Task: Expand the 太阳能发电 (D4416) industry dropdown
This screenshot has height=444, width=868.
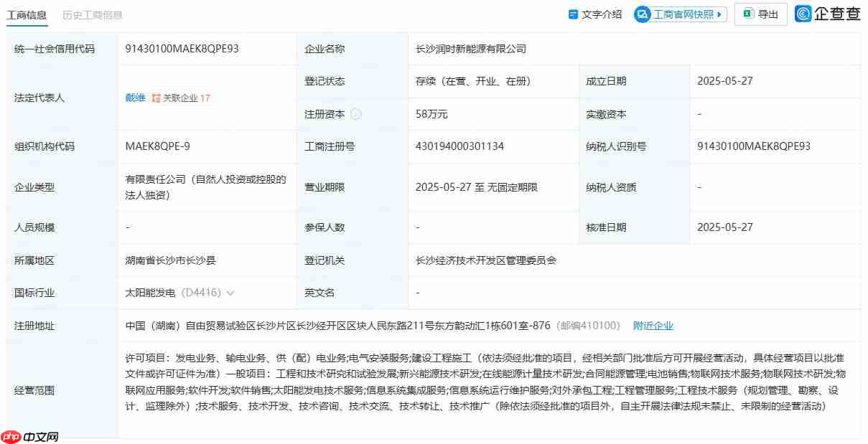Action: (230, 293)
